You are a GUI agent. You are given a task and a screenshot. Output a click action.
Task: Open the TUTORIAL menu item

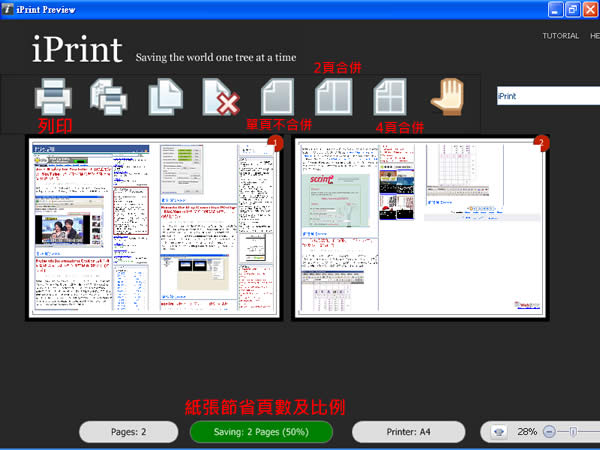coord(560,35)
